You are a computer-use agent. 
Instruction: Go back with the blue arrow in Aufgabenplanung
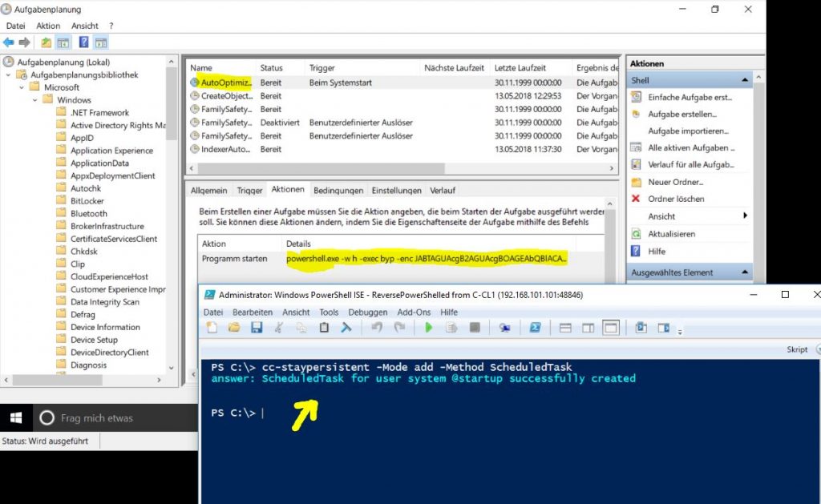(8, 42)
